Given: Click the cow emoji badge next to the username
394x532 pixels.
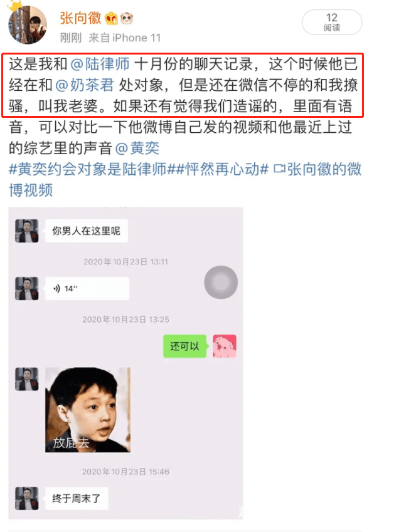Looking at the screenshot, I should tap(127, 18).
